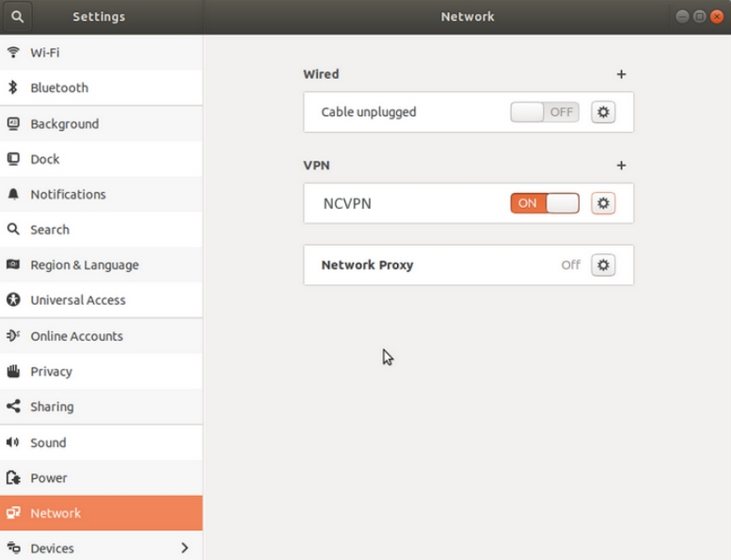Click the Universal Access person icon
Viewport: 731px width, 560px height.
click(x=13, y=299)
